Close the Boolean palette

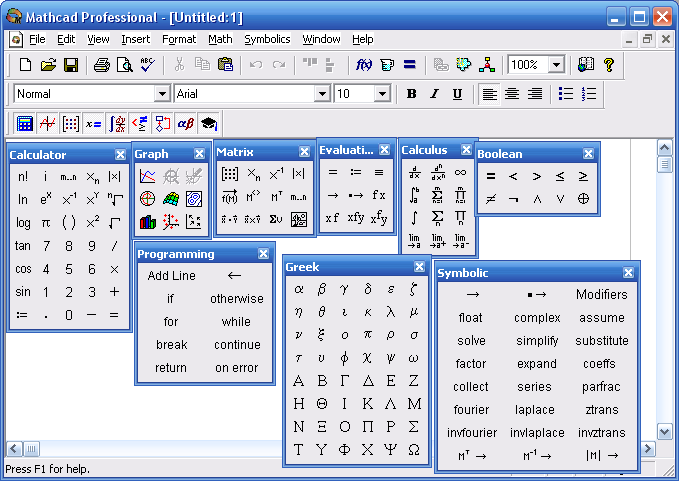(x=588, y=154)
